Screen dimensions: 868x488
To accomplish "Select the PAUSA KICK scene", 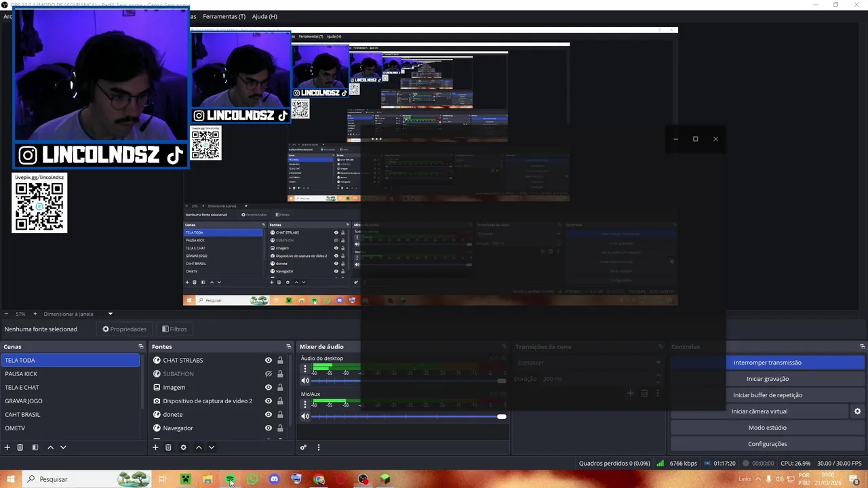I will pyautogui.click(x=71, y=374).
